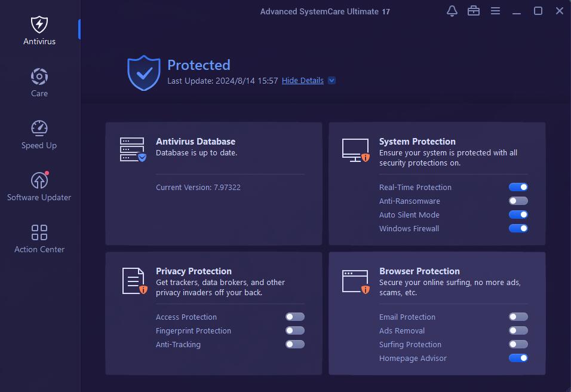This screenshot has height=392, width=571.
Task: Click the Privacy Protection heading
Action: (194, 271)
